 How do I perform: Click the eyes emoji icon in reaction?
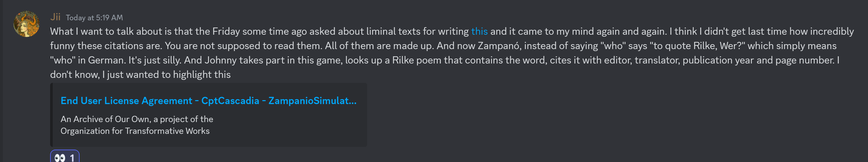60,158
